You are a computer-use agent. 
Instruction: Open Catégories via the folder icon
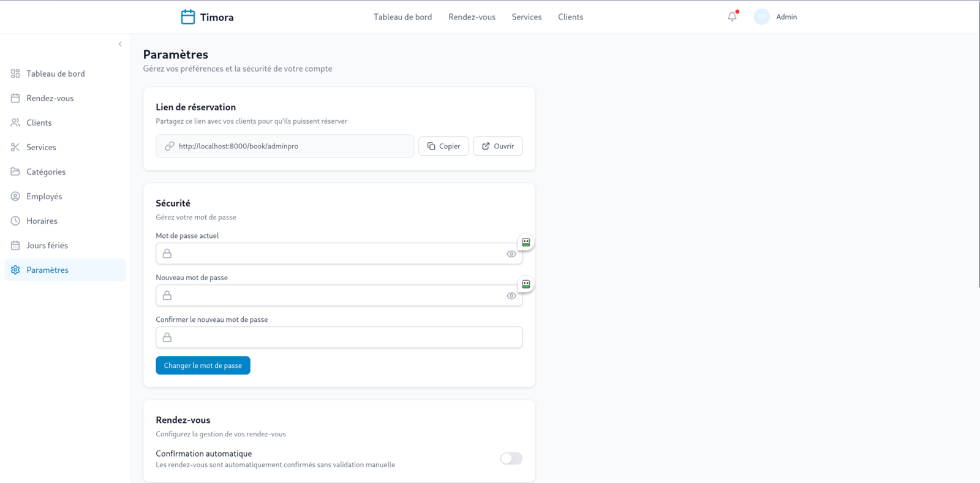click(15, 172)
